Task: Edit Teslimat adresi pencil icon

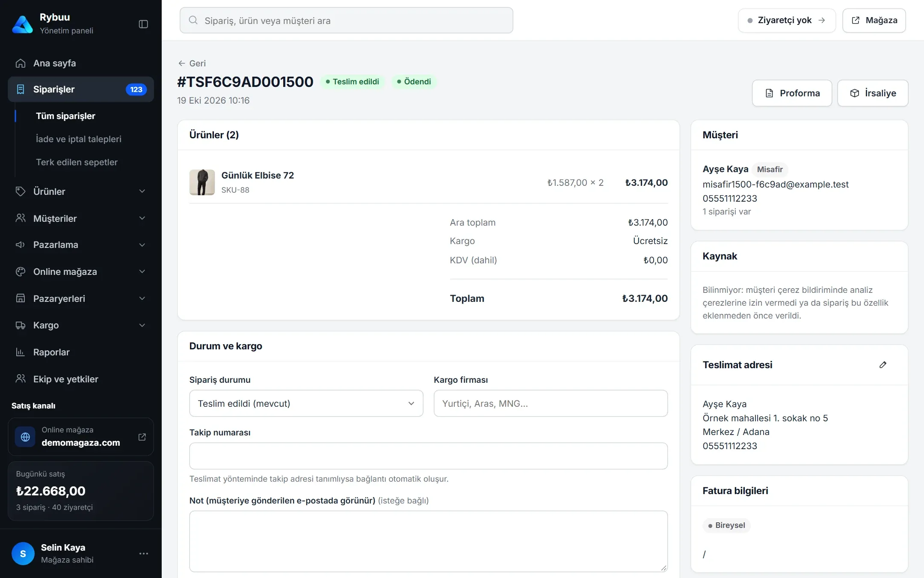Action: (883, 365)
